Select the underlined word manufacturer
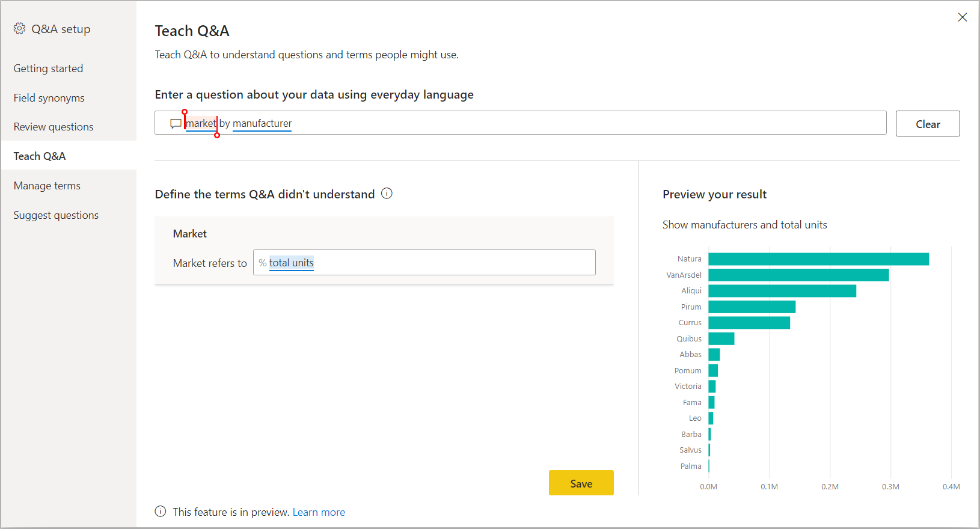The height and width of the screenshot is (529, 980). point(262,123)
